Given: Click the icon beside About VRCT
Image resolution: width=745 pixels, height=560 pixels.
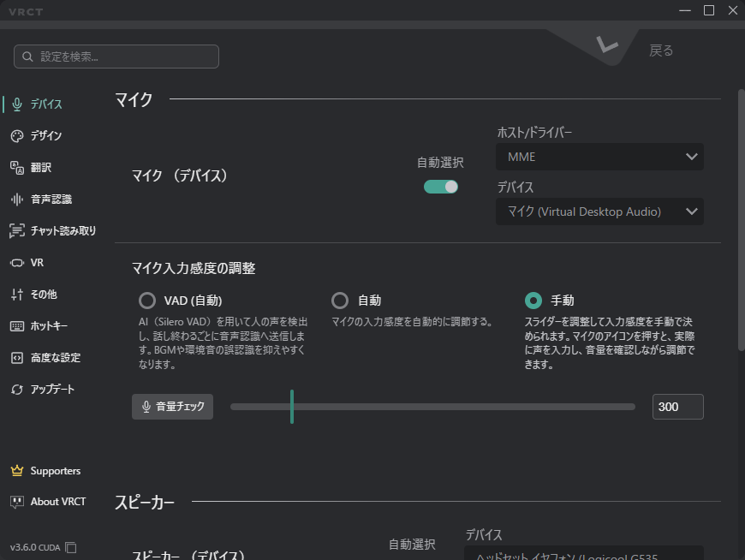Looking at the screenshot, I should coord(17,502).
